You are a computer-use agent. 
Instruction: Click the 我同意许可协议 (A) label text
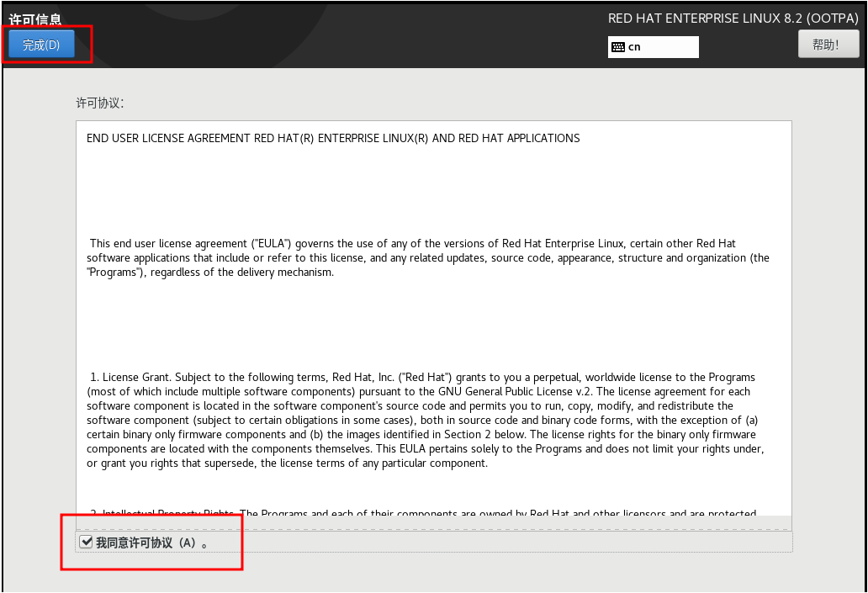point(152,543)
